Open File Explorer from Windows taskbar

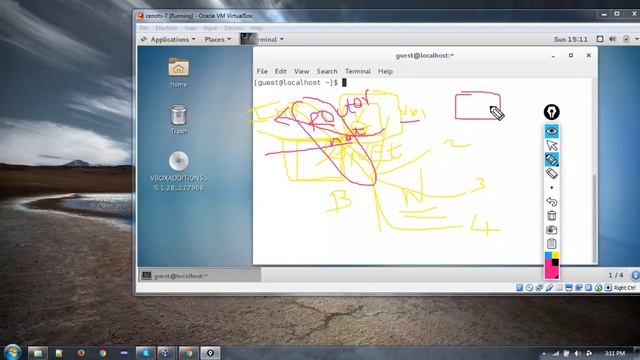pos(38,353)
